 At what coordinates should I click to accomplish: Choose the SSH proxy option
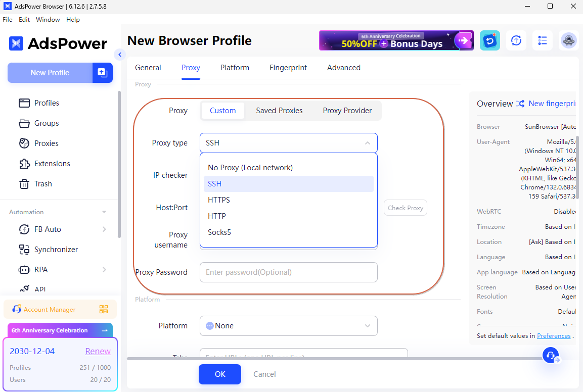point(289,184)
